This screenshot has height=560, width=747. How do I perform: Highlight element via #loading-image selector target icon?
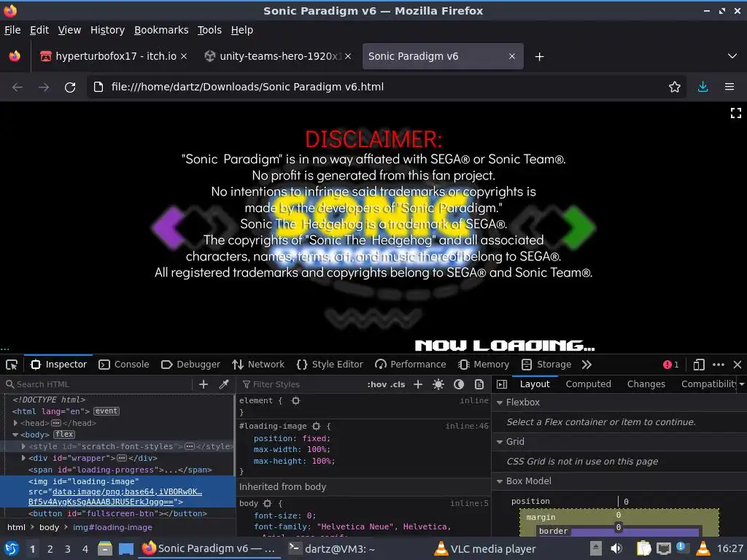pyautogui.click(x=317, y=426)
